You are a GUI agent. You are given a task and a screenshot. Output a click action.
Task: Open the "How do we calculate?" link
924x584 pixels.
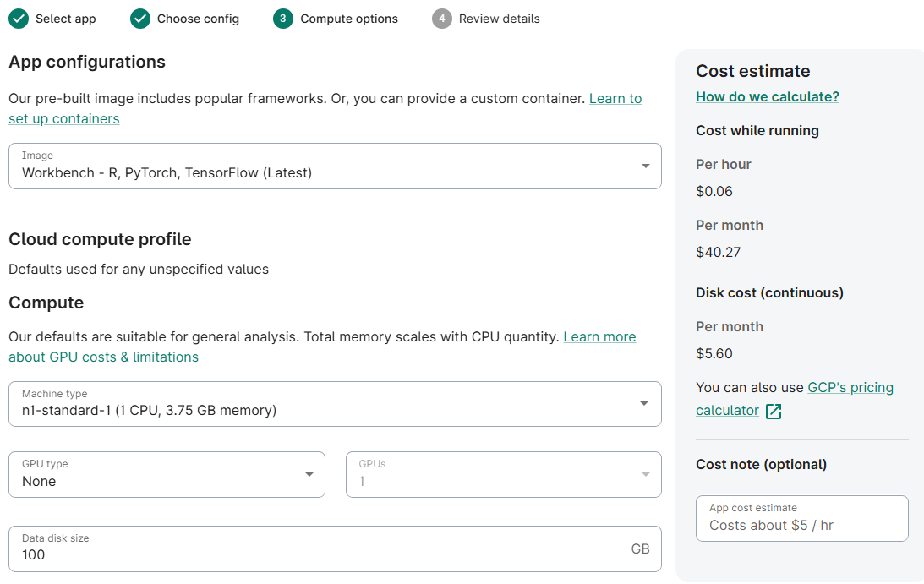(x=767, y=96)
